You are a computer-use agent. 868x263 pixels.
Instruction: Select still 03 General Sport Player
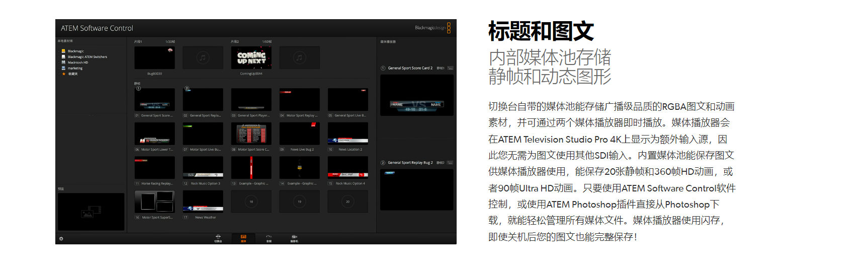(x=251, y=100)
